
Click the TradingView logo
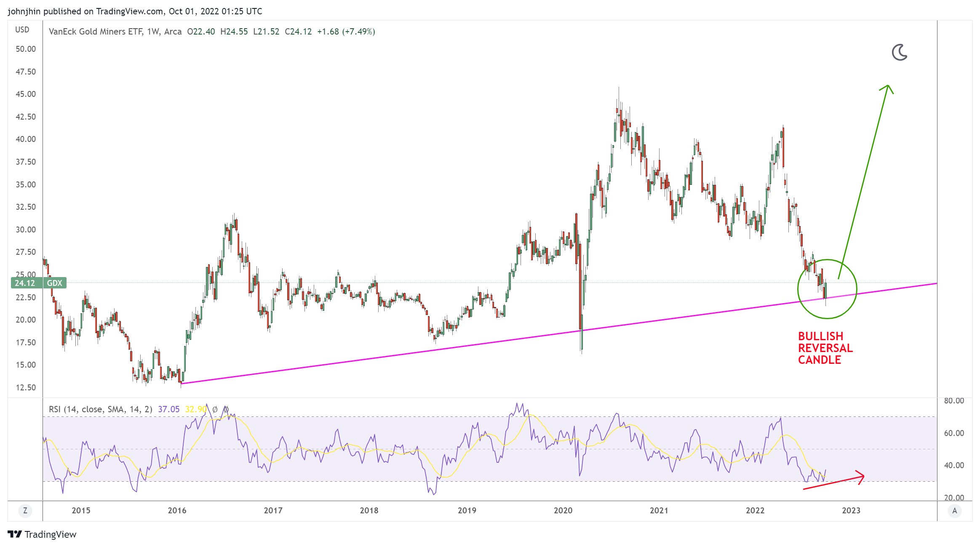(x=42, y=534)
